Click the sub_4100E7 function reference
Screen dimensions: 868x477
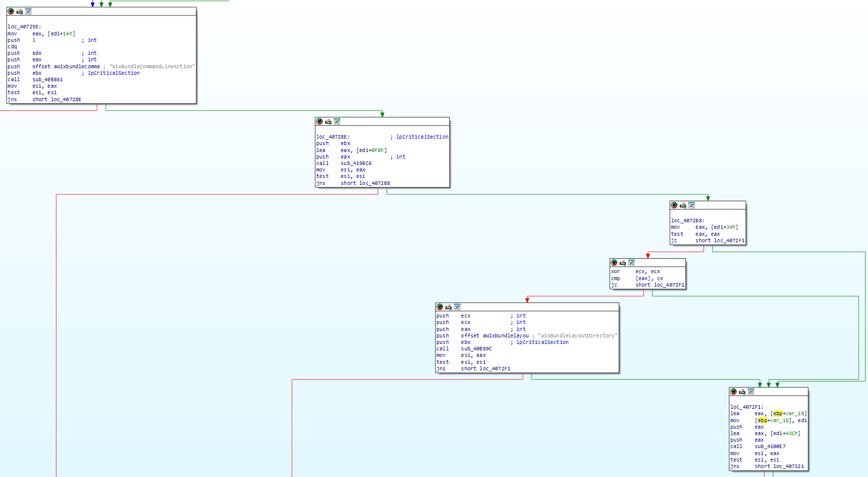click(x=770, y=447)
